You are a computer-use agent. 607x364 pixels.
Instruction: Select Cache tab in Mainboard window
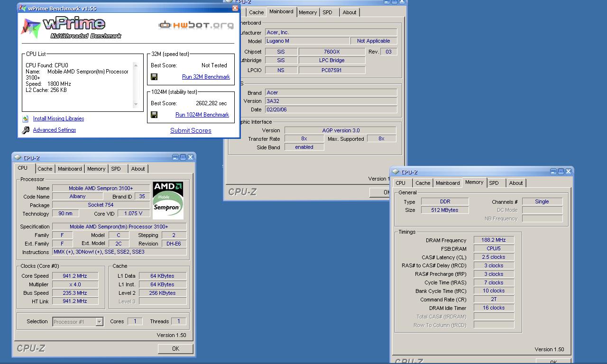tap(257, 12)
